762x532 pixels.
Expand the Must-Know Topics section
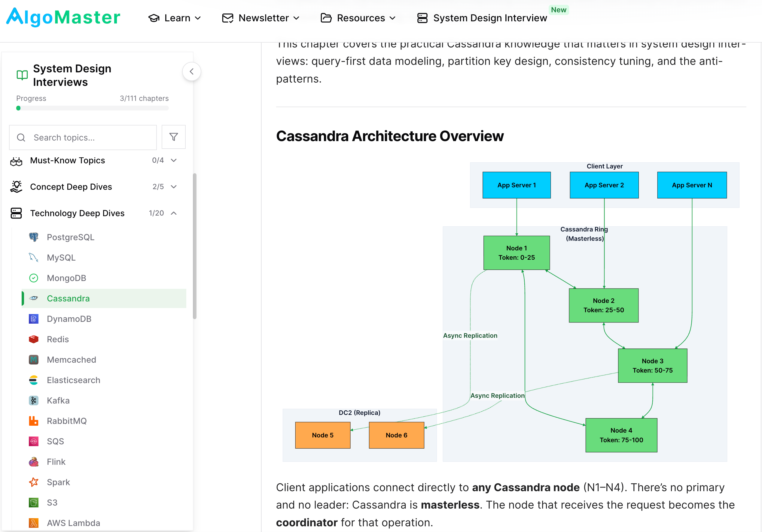(174, 160)
